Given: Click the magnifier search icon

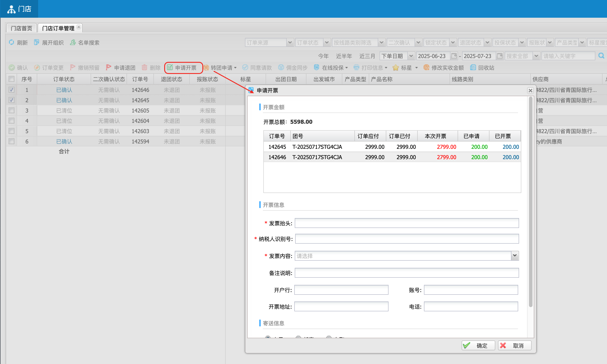Looking at the screenshot, I should [601, 56].
